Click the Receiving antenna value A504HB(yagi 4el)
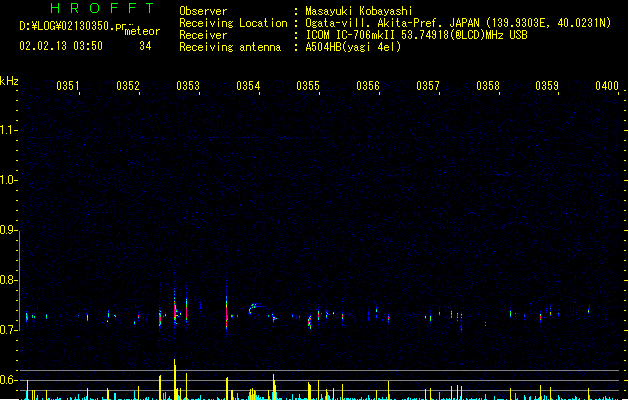 pos(353,47)
